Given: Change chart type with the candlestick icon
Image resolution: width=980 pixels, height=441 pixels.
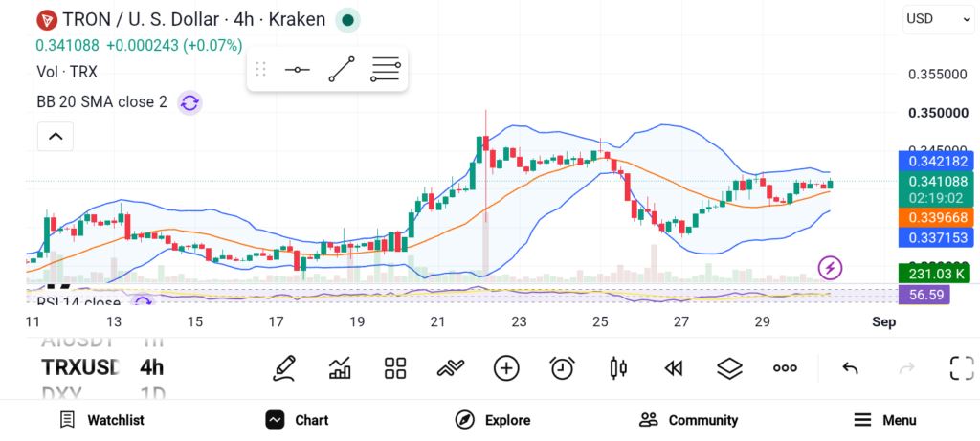Looking at the screenshot, I should [618, 368].
